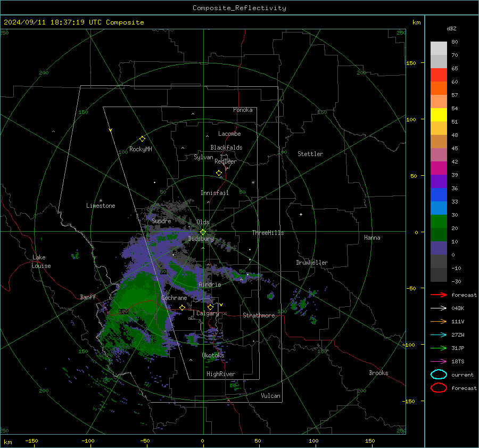Image resolution: width=479 pixels, height=448 pixels.
Task: Click the Didsbury town label
Action: 201,239
